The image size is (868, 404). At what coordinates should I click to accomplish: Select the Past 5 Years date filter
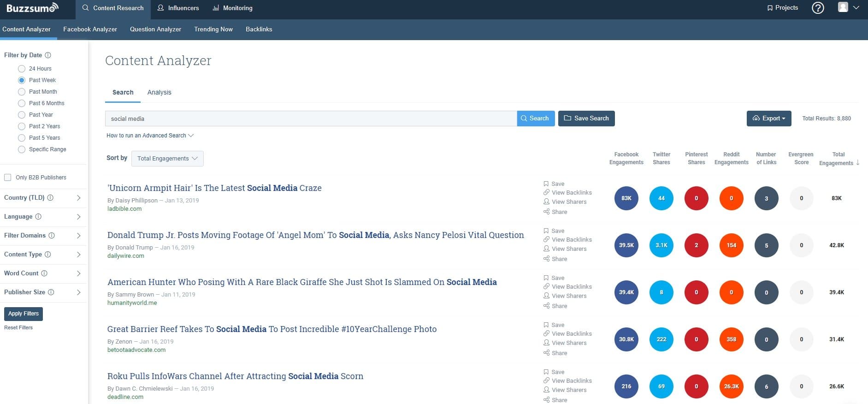pyautogui.click(x=22, y=138)
